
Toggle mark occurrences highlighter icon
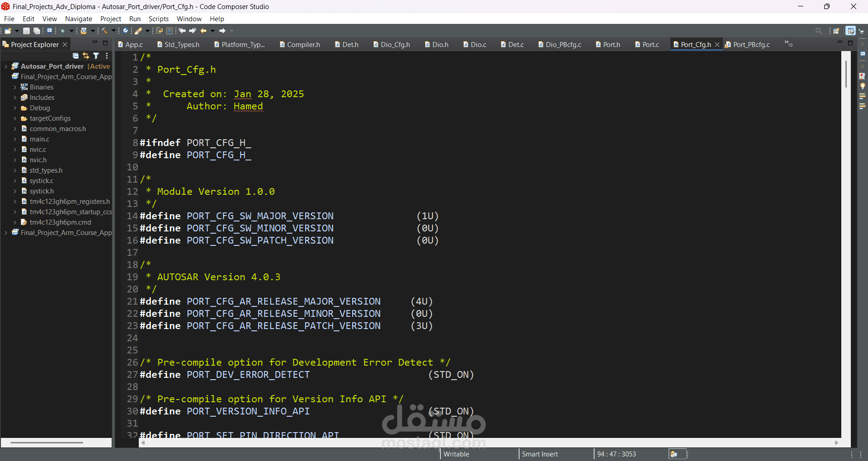click(x=139, y=31)
